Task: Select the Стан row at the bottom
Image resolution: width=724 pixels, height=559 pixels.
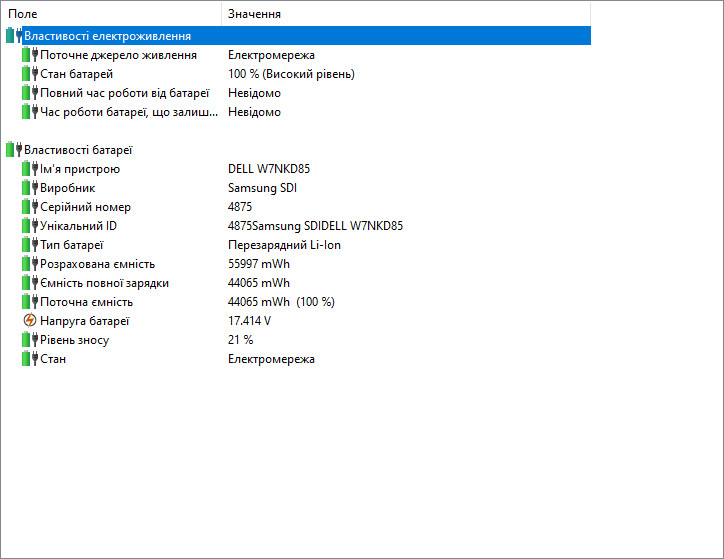Action: click(53, 359)
